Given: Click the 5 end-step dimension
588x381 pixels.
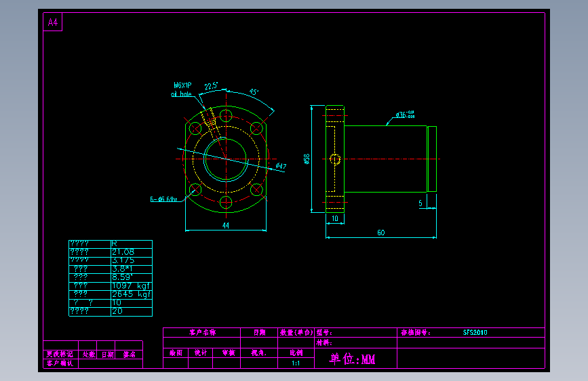Looking at the screenshot, I should click(420, 203).
